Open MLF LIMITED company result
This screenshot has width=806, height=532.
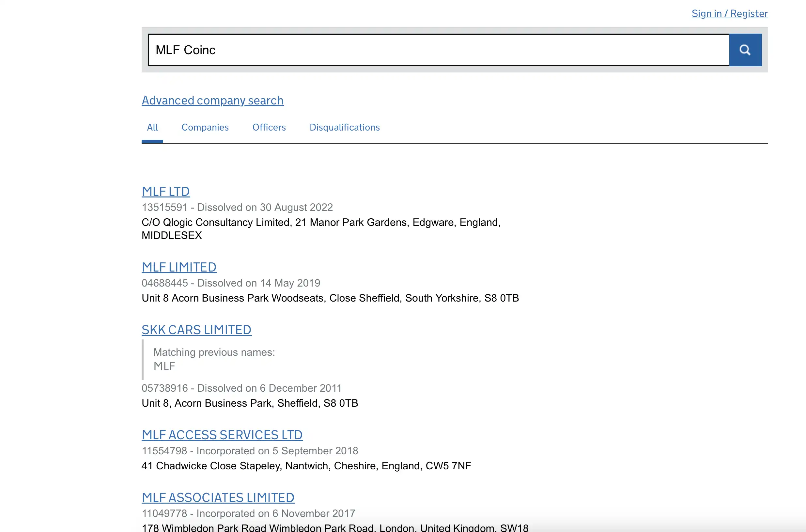(179, 267)
